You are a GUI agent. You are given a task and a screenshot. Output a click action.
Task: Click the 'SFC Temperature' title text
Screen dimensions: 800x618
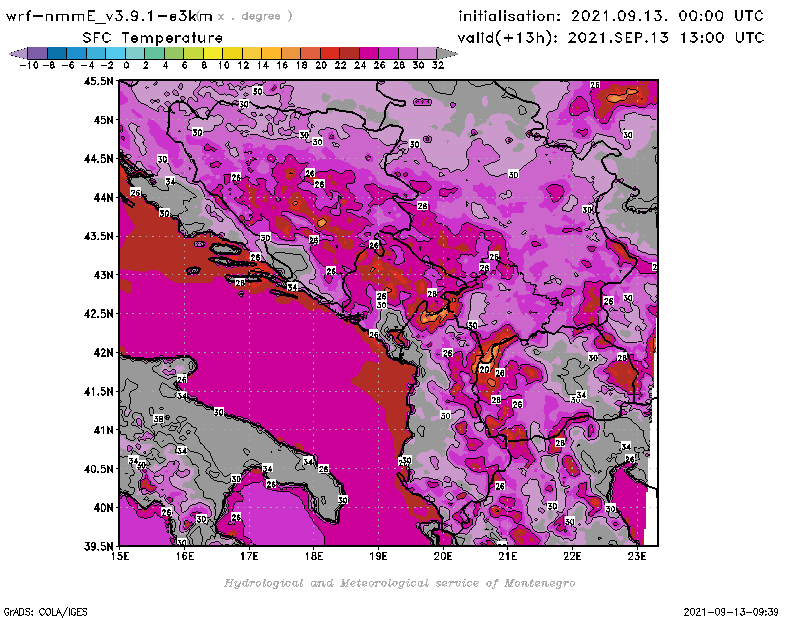click(x=153, y=38)
